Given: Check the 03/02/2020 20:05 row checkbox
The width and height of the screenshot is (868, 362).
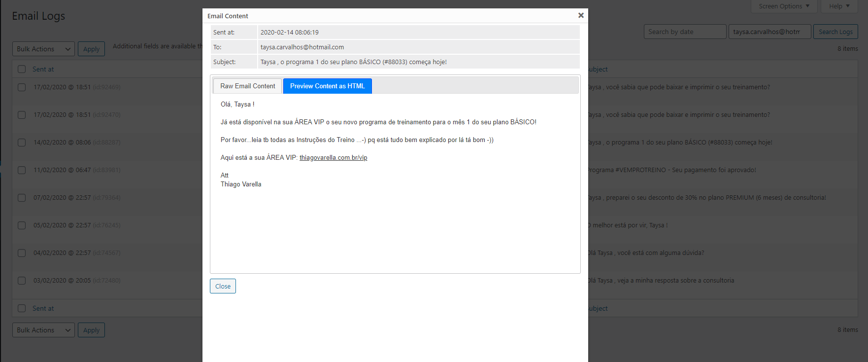Looking at the screenshot, I should (x=22, y=280).
